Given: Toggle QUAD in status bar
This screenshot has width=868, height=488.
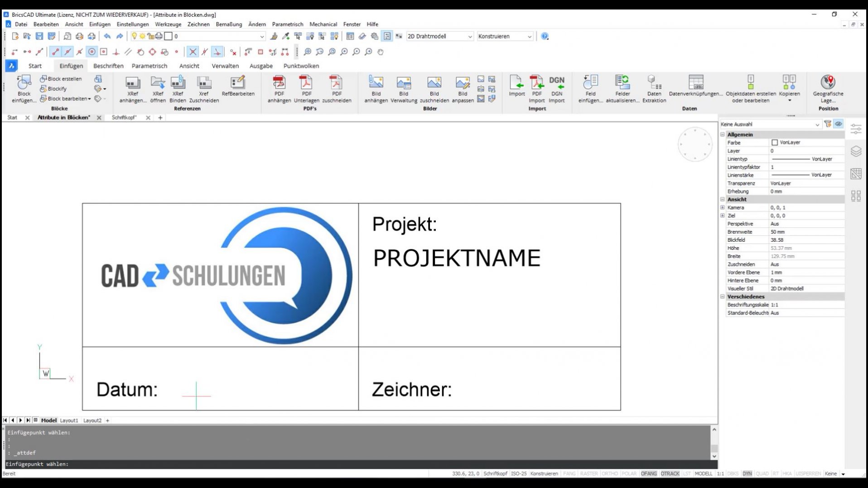Looking at the screenshot, I should pos(762,474).
